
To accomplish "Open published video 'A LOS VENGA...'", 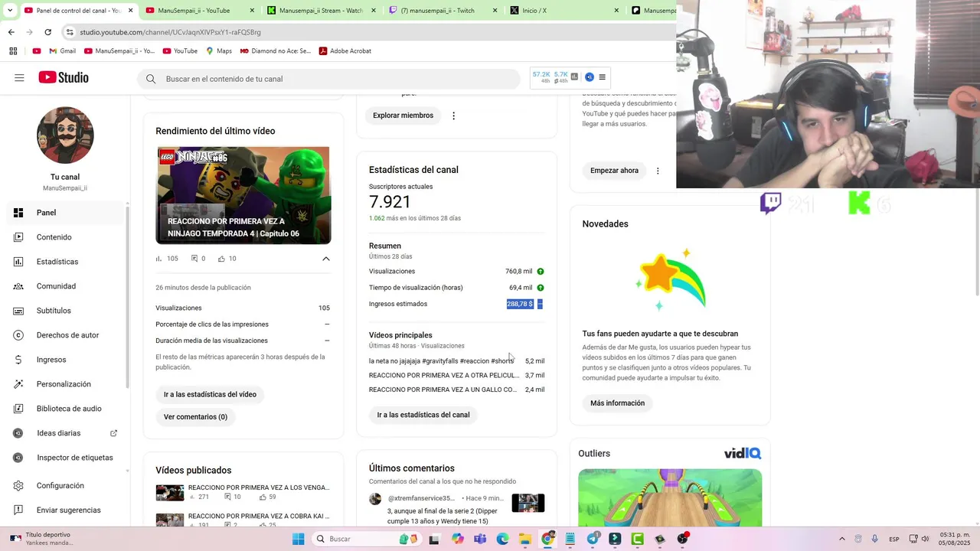I will pyautogui.click(x=259, y=487).
